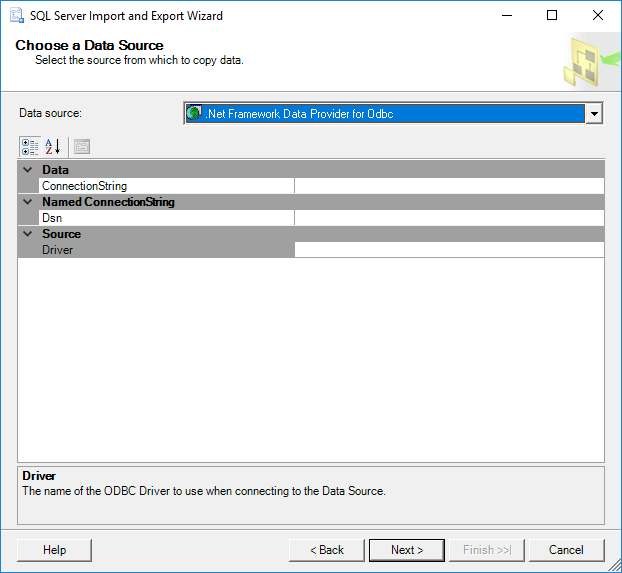This screenshot has width=622, height=573.
Task: Go to previous step with Back
Action: pyautogui.click(x=326, y=550)
